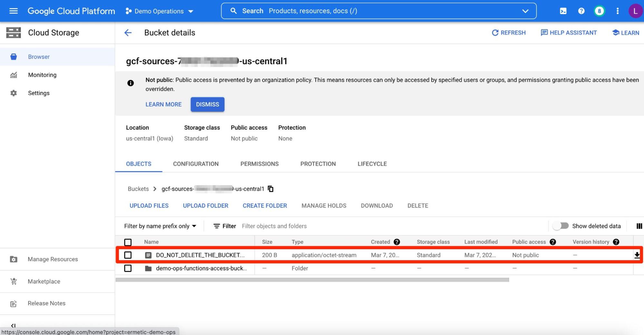Click the REFRESH button
This screenshot has height=335, width=644.
[509, 33]
